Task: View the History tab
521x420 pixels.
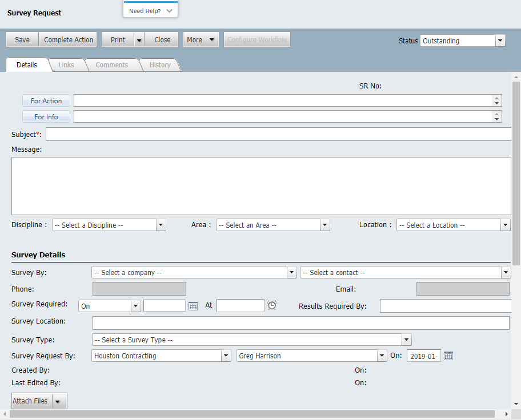Action: tap(160, 64)
